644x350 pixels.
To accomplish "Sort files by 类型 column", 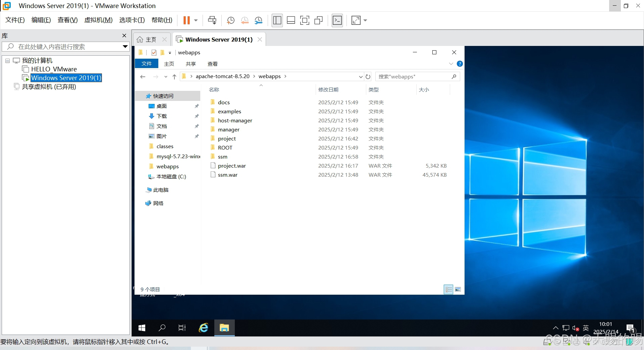I will [374, 90].
